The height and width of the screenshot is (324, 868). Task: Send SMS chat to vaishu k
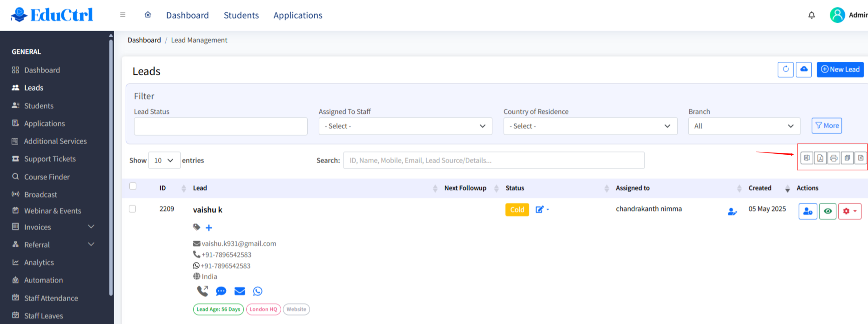pyautogui.click(x=221, y=291)
